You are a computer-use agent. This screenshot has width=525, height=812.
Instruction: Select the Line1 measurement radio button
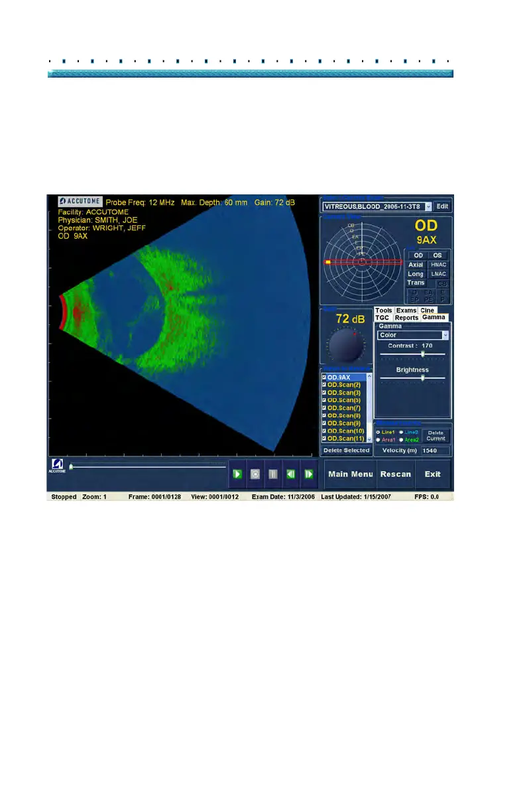(x=379, y=432)
